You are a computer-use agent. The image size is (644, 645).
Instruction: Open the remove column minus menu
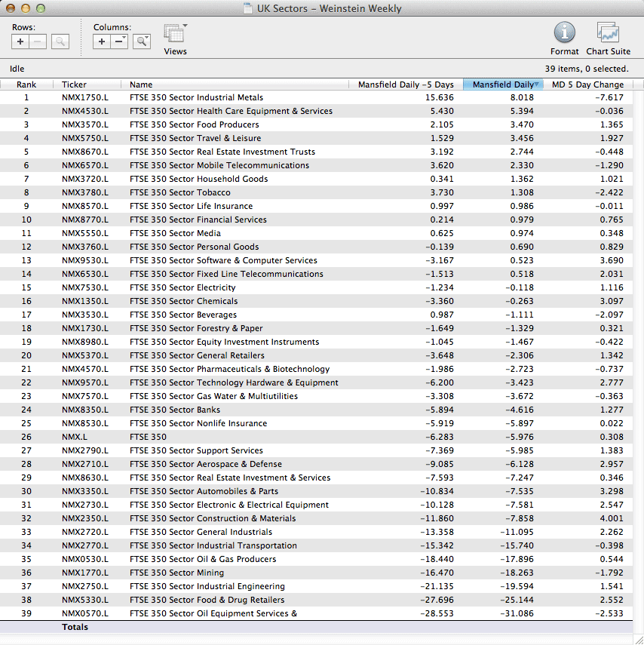(119, 41)
